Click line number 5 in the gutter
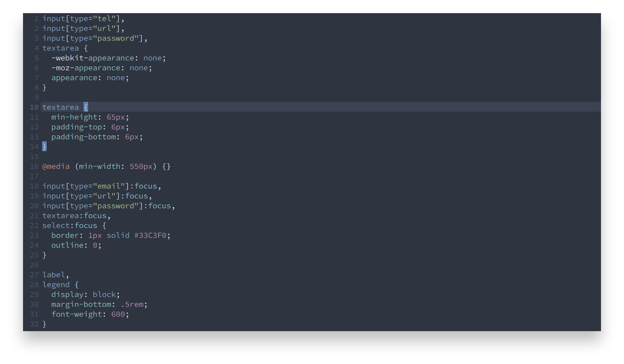This screenshot has width=624, height=364. pyautogui.click(x=36, y=58)
